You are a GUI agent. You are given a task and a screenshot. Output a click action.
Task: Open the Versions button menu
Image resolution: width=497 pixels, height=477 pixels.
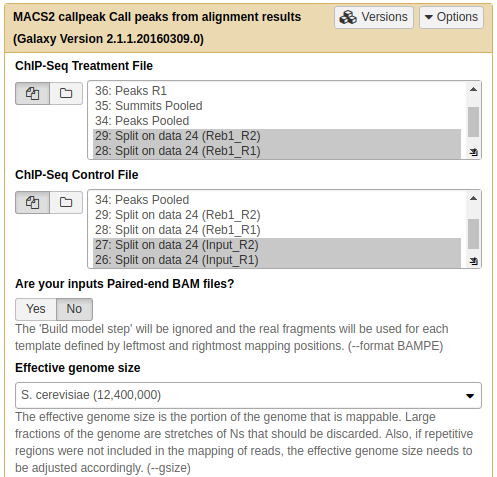374,17
